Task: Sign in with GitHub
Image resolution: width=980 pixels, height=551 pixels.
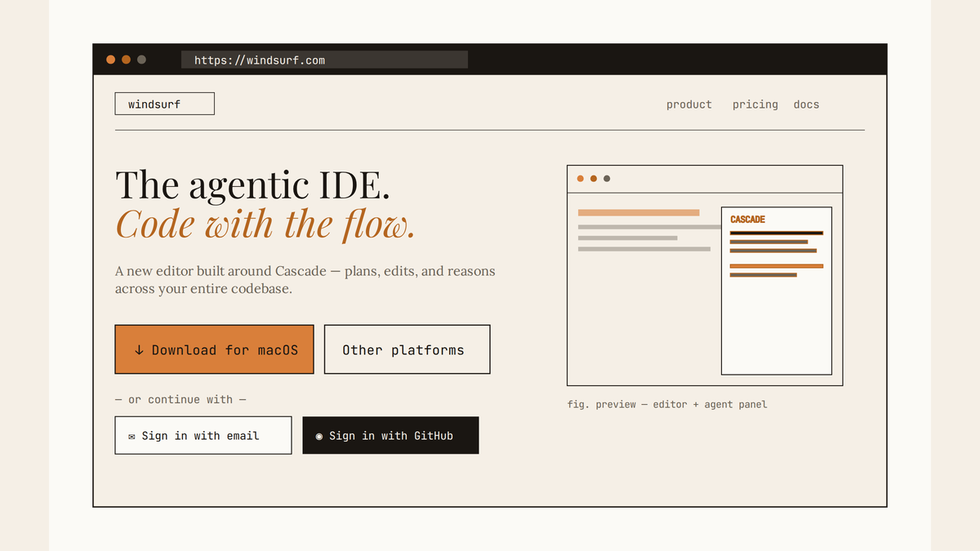Action: coord(390,436)
